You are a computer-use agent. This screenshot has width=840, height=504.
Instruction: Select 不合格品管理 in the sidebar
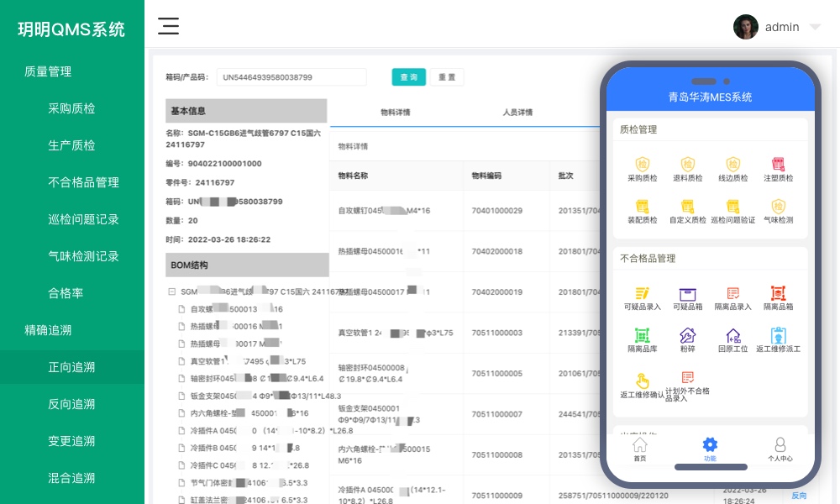pyautogui.click(x=83, y=182)
